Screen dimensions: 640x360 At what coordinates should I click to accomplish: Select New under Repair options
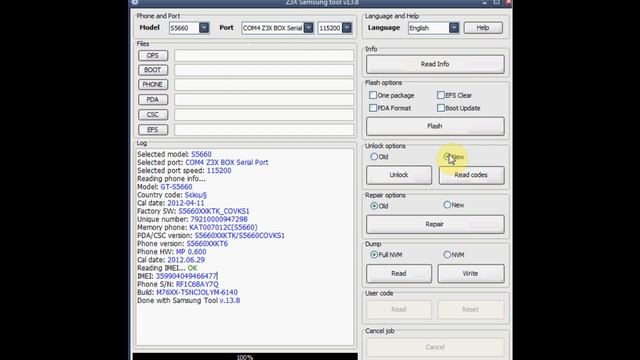click(x=447, y=205)
